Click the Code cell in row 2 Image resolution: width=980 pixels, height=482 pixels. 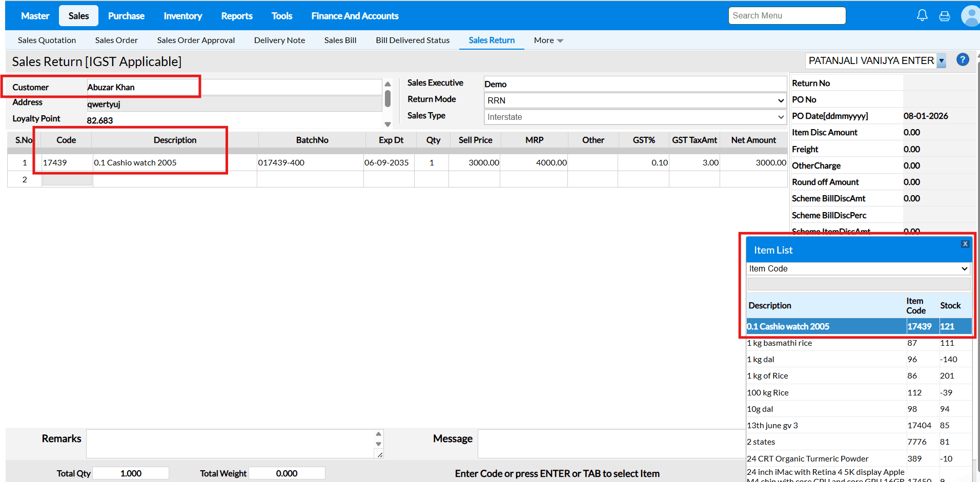67,179
